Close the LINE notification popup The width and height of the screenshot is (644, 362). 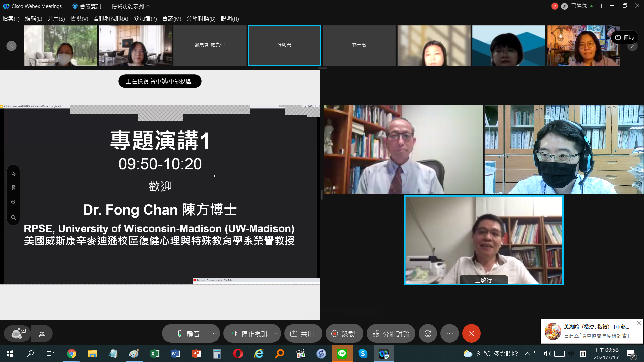coord(639,323)
